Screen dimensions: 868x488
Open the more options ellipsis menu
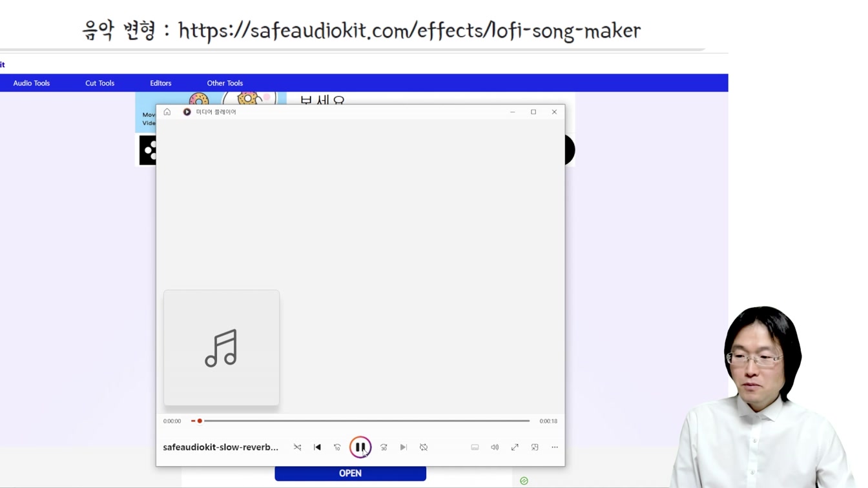pyautogui.click(x=555, y=447)
